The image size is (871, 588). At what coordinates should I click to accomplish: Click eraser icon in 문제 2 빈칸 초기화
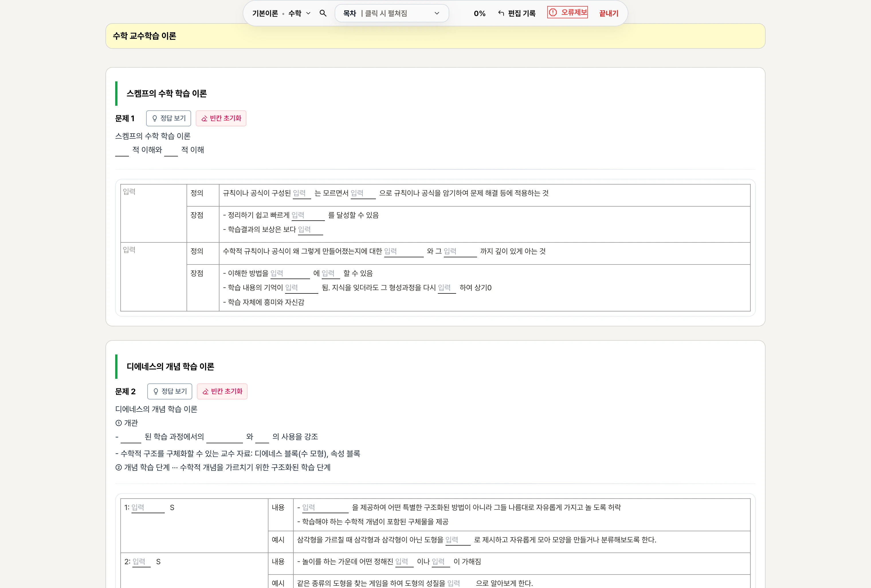[x=205, y=391]
